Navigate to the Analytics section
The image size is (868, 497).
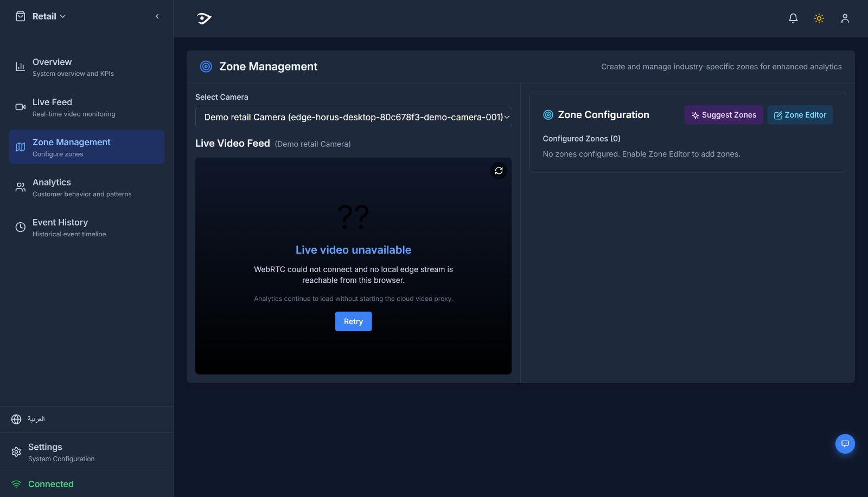tap(86, 188)
